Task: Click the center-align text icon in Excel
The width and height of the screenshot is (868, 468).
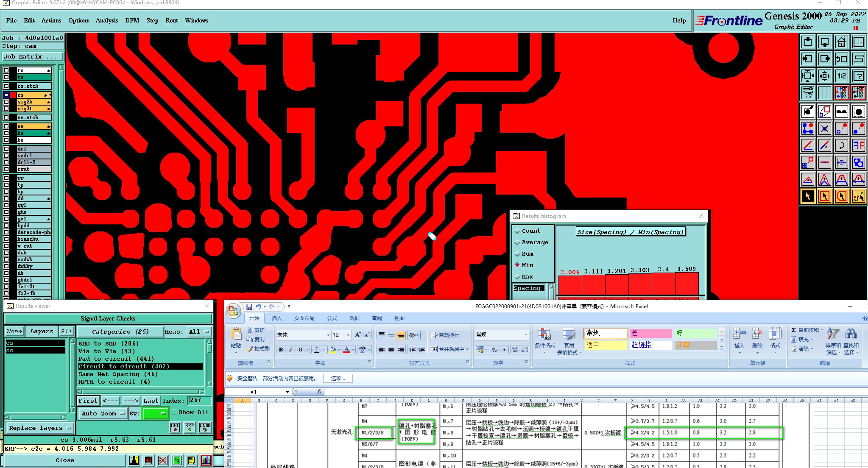Action: 391,349
